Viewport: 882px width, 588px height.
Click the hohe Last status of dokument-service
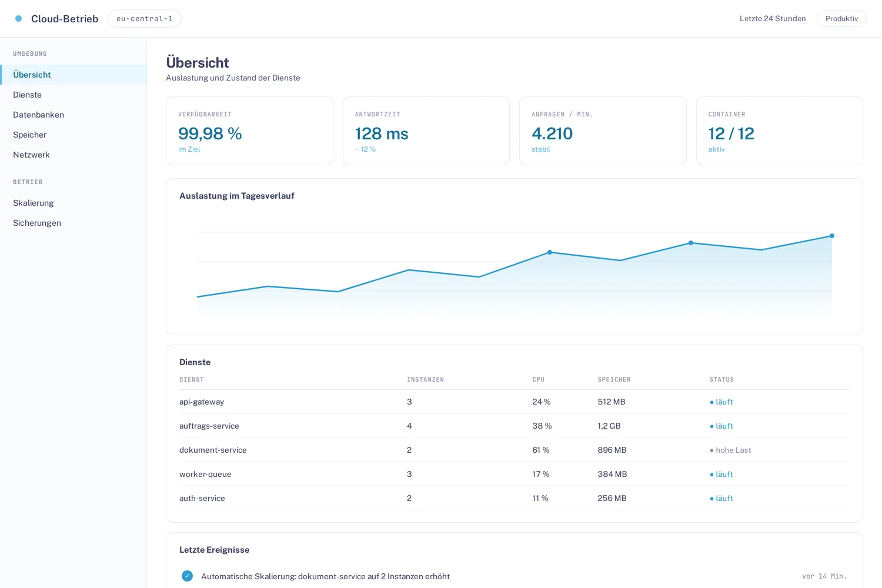coord(730,450)
